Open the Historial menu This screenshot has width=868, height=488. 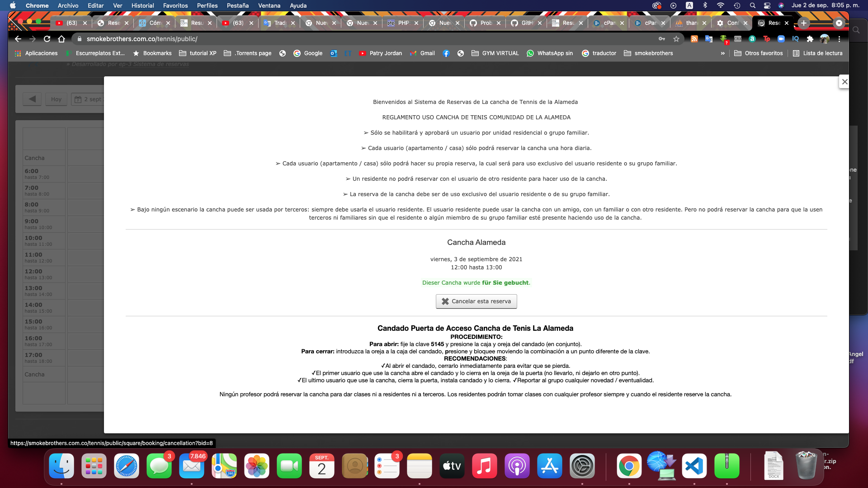click(x=142, y=5)
